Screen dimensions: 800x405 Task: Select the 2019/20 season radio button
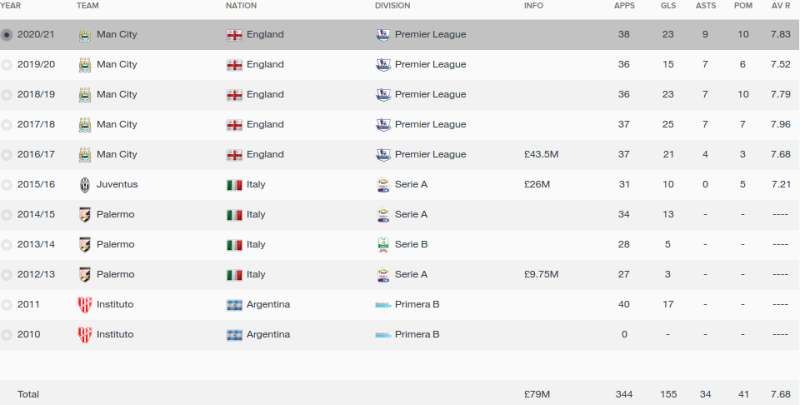coord(7,65)
